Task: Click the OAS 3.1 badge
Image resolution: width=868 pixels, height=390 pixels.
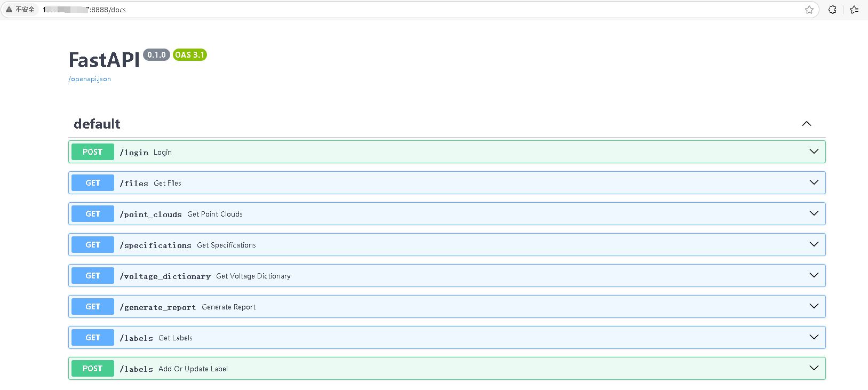Action: [x=190, y=55]
